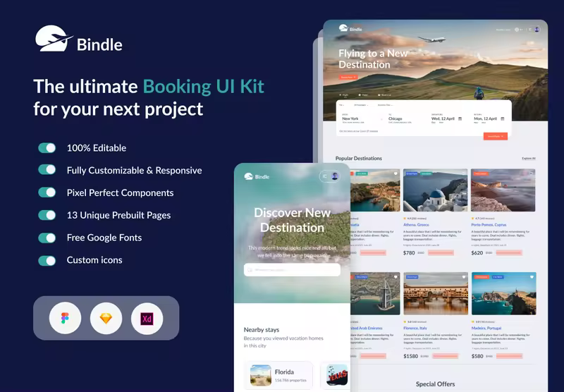The image size is (564, 392).
Task: Select the Rent a car tab above the search card
Action: 384,95
